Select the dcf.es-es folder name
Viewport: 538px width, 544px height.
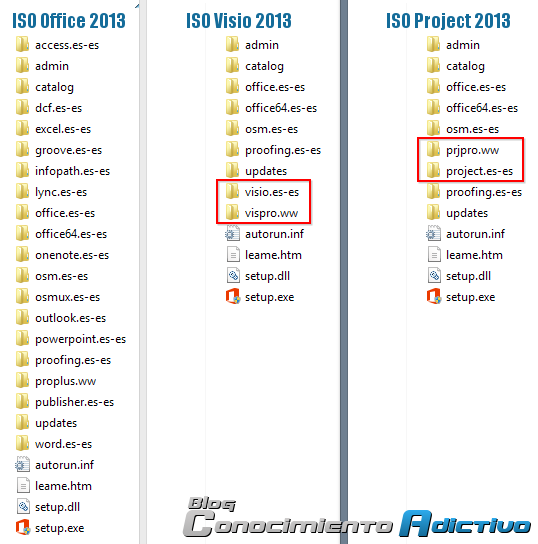[59, 108]
